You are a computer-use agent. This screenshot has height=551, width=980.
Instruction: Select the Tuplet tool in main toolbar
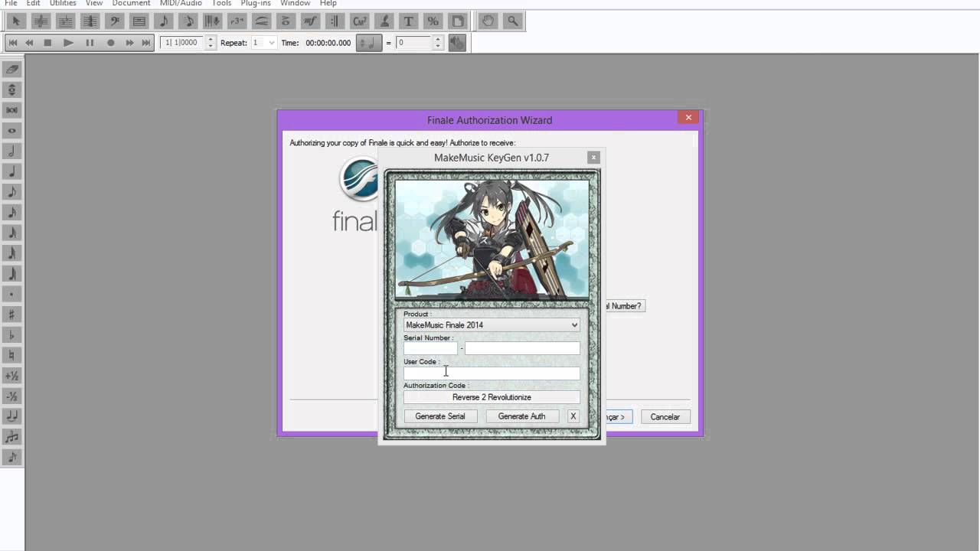(237, 21)
